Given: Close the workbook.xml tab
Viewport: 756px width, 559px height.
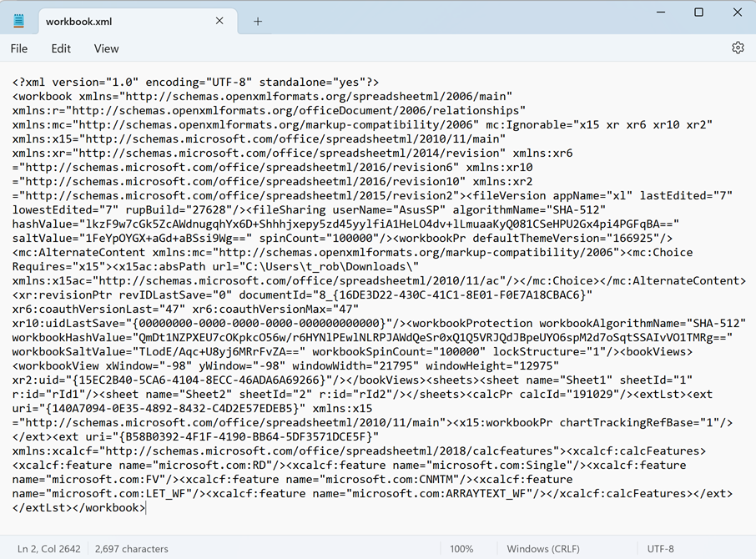Looking at the screenshot, I should point(220,22).
